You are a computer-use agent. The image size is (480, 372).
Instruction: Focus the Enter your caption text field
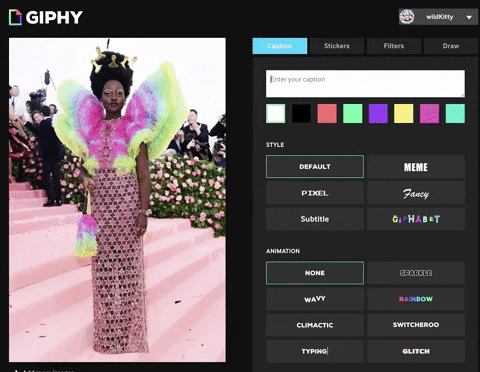point(365,84)
